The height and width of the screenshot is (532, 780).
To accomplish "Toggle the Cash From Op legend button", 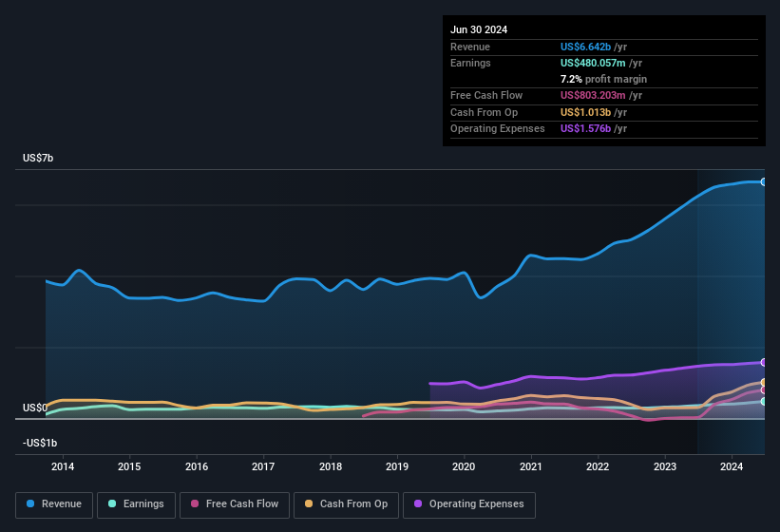I will 346,504.
